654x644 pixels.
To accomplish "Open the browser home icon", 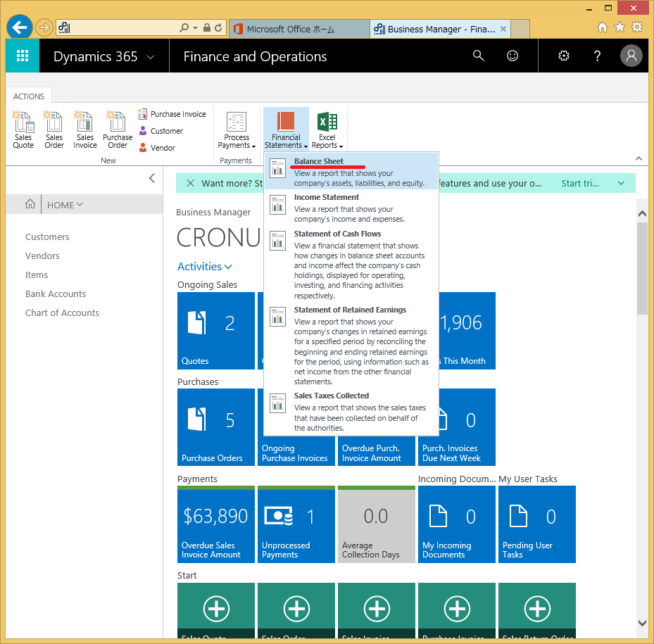I will [x=603, y=27].
